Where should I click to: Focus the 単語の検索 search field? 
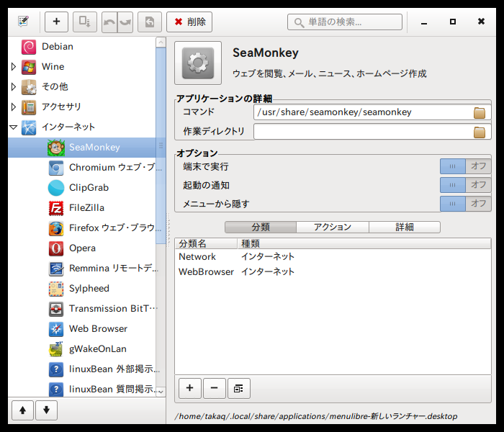(345, 22)
